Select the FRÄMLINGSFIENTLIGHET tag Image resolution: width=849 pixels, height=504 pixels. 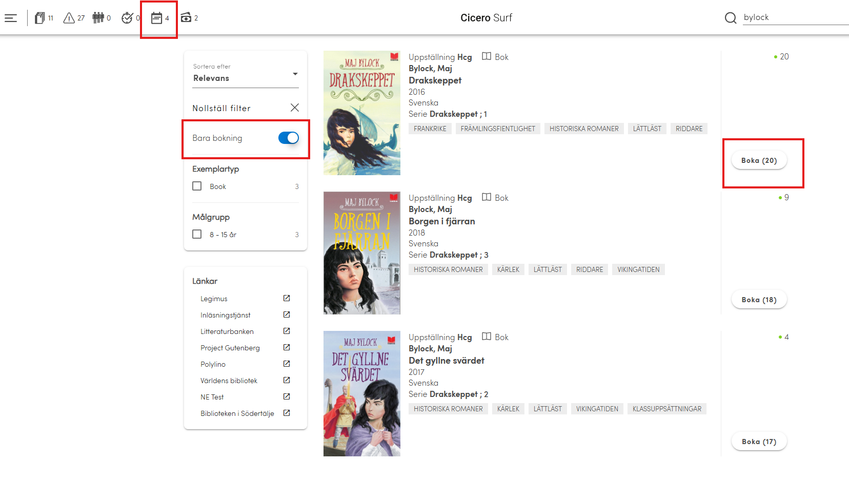(498, 129)
